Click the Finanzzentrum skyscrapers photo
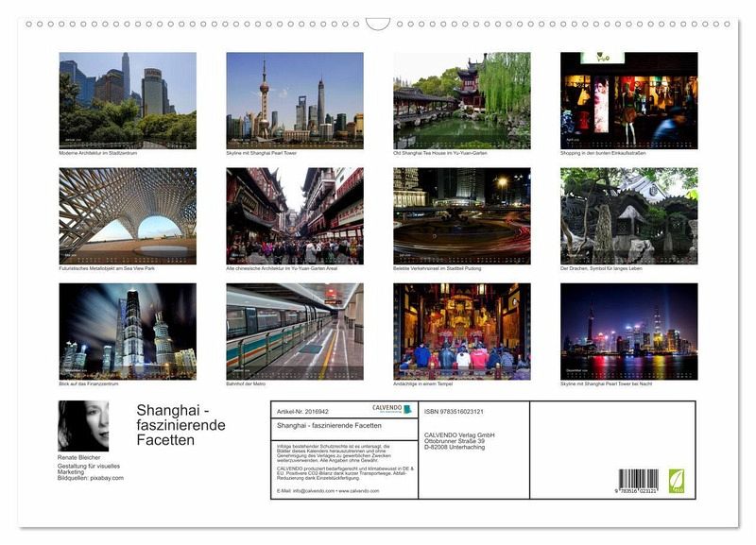Viewport: 756px width, 545px height. 128,331
